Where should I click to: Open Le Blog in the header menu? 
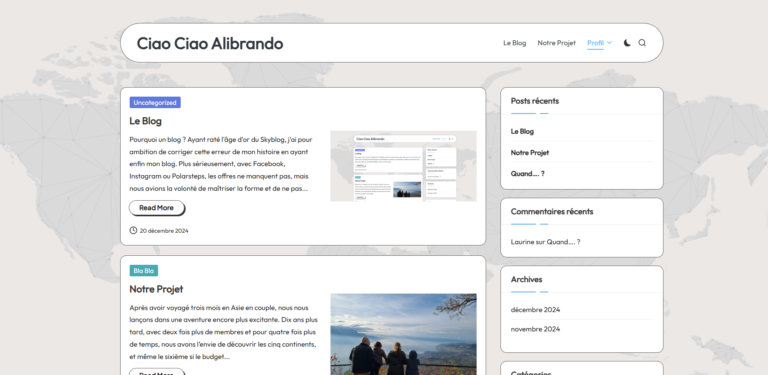click(514, 43)
